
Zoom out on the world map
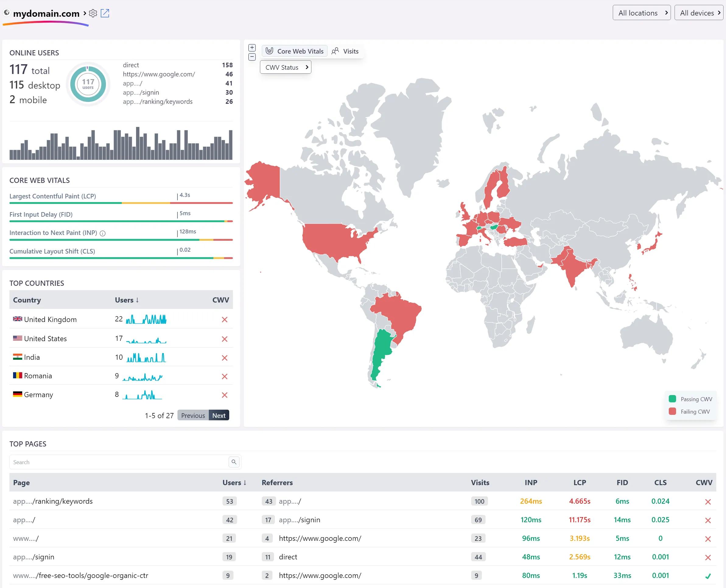[x=252, y=57]
